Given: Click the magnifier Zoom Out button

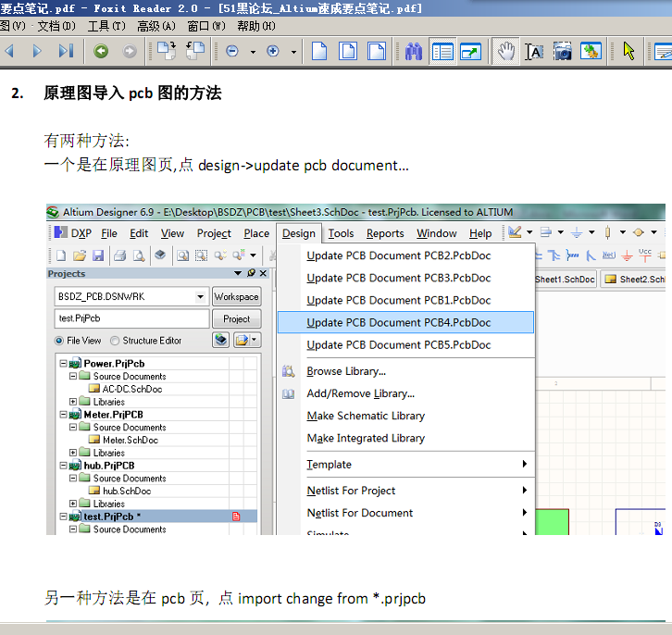Looking at the screenshot, I should pyautogui.click(x=232, y=52).
